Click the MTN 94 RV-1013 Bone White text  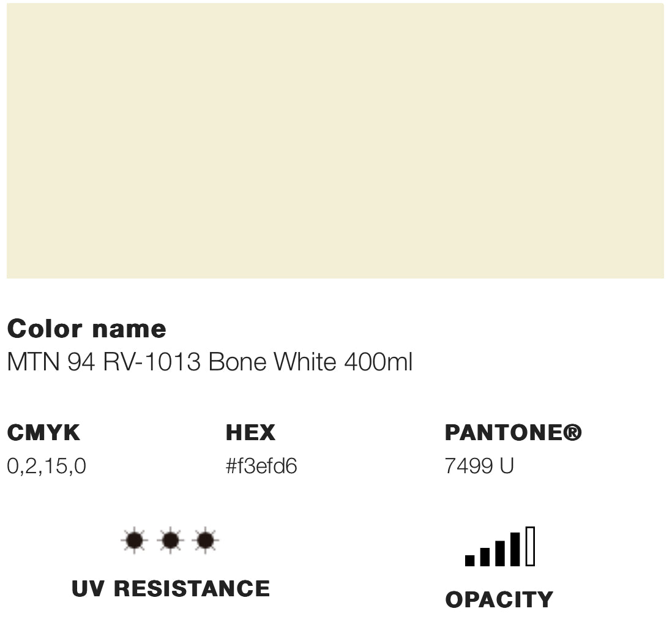click(x=209, y=362)
